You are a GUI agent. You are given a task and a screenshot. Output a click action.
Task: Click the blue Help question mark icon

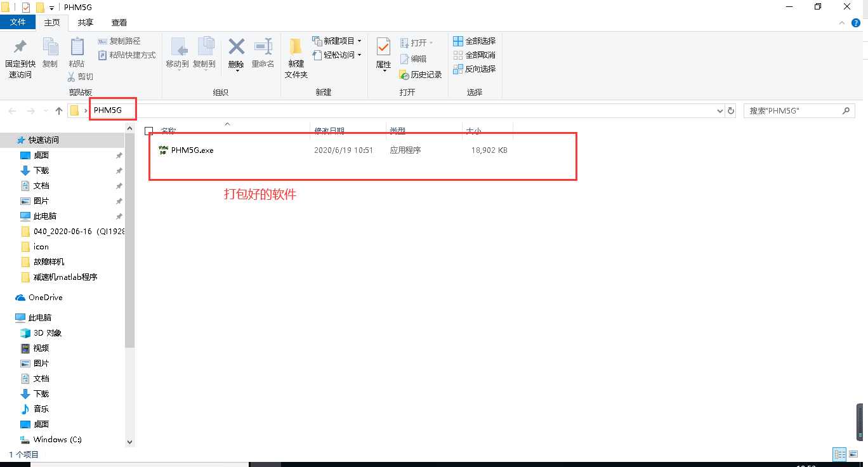coord(855,22)
